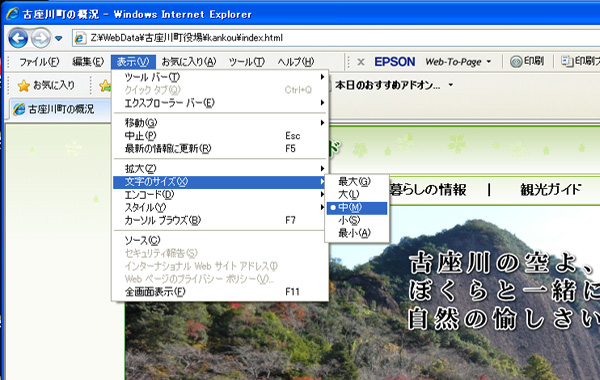Choose ソース(C) to view page source
This screenshot has width=600, height=380.
pyautogui.click(x=220, y=241)
